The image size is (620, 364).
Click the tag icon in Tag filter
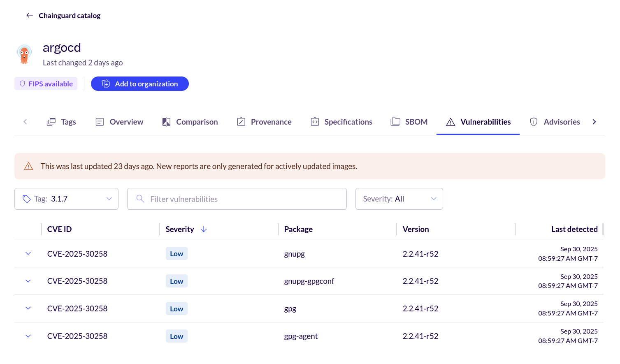(x=26, y=199)
